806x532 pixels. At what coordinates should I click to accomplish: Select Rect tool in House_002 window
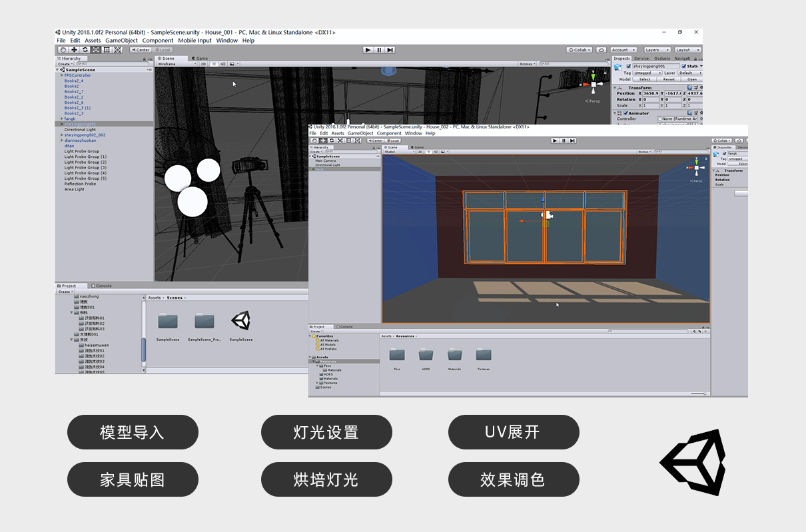pos(348,140)
